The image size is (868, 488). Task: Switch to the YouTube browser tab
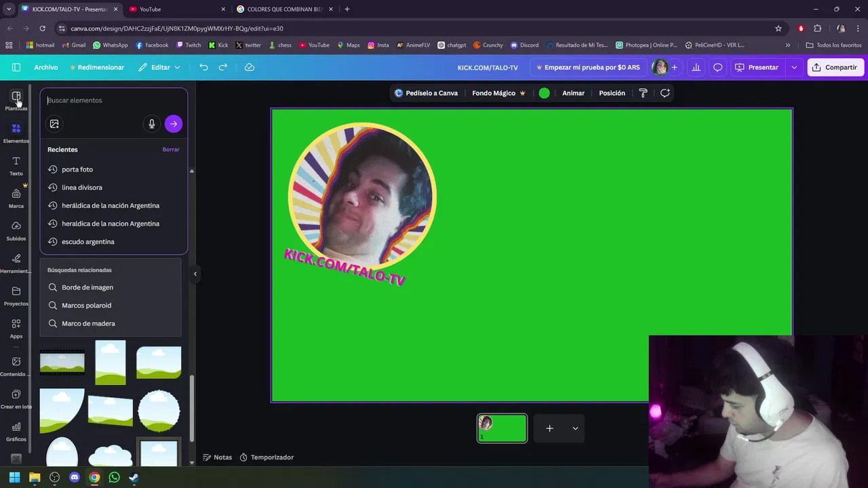177,9
